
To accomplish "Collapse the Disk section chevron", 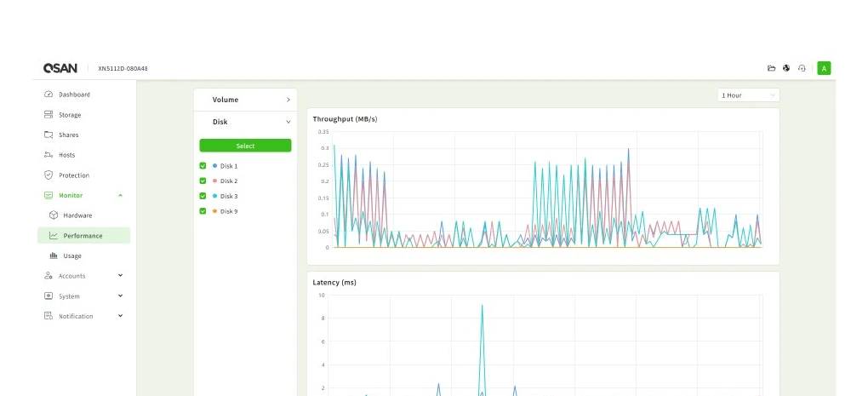I will 288,122.
